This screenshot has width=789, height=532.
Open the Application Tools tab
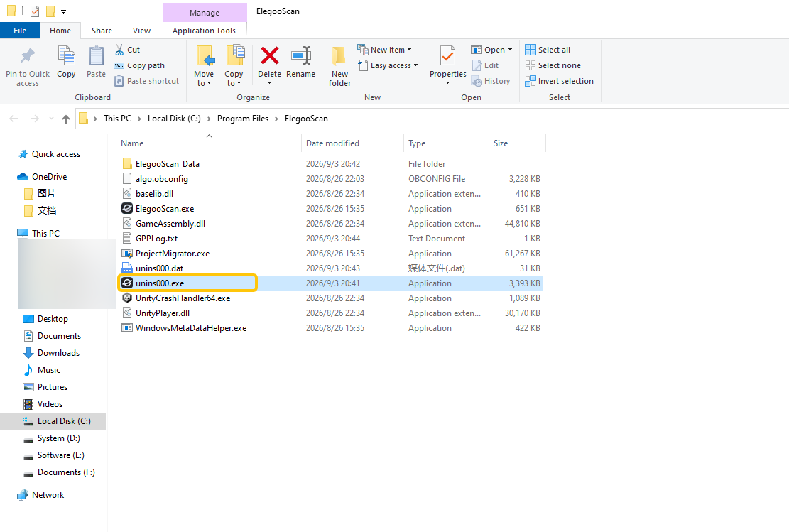(x=204, y=31)
